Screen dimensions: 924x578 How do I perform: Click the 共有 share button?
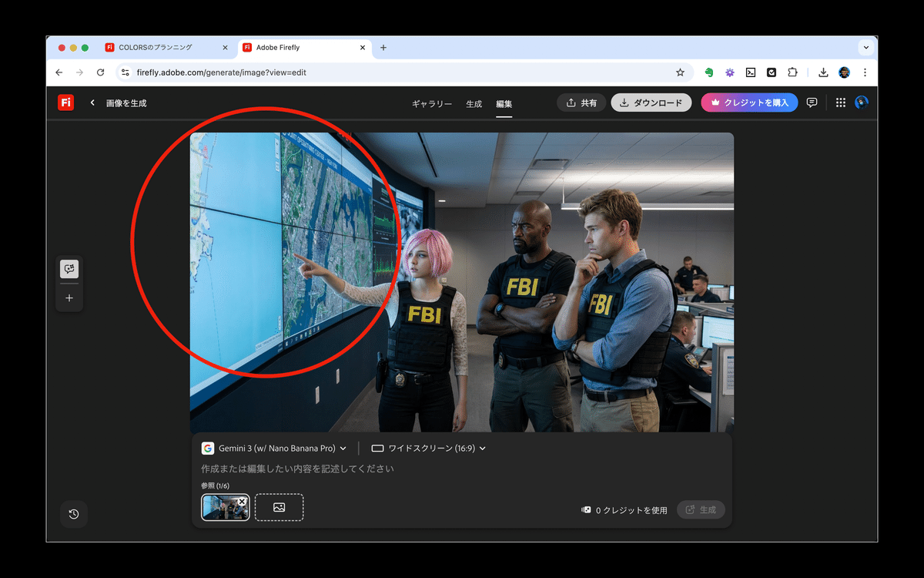581,102
